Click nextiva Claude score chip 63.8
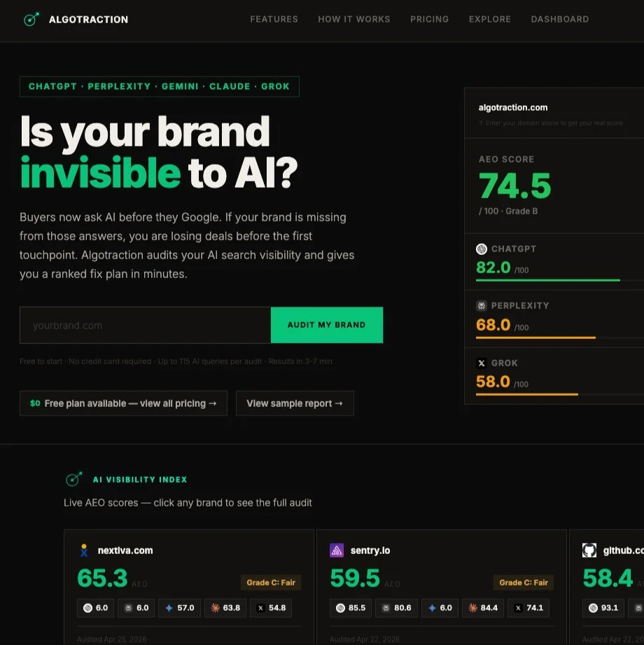644x645 pixels. pyautogui.click(x=225, y=608)
